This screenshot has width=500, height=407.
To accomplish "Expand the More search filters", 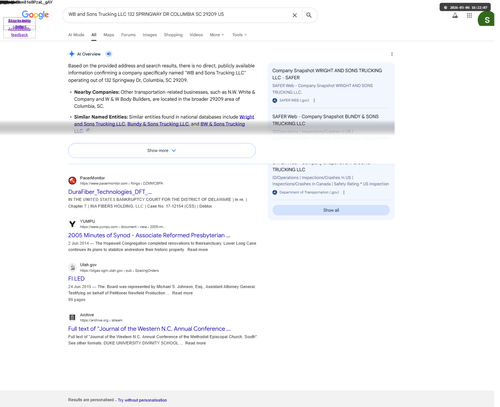I will tap(217, 35).
